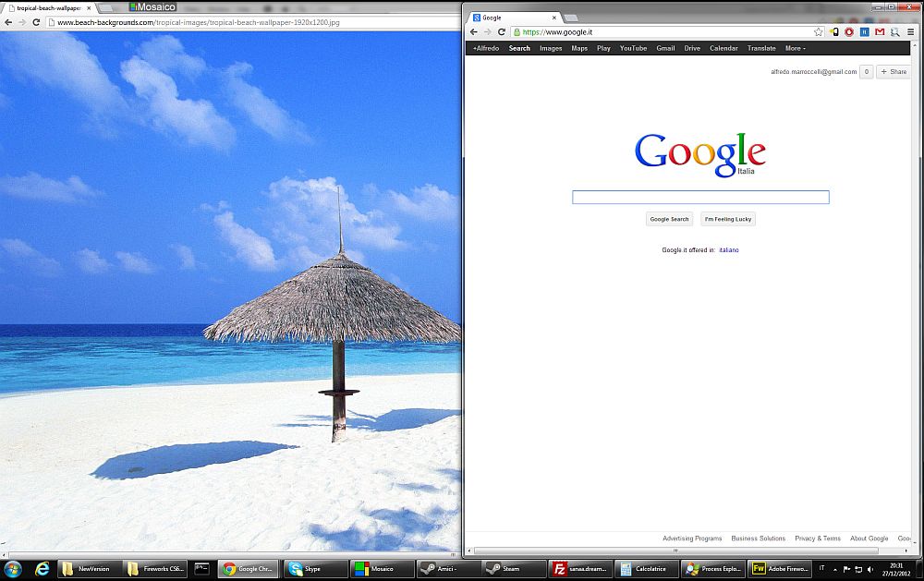Open the Chrome menu hamburger icon
The height and width of the screenshot is (581, 924).
click(x=910, y=32)
